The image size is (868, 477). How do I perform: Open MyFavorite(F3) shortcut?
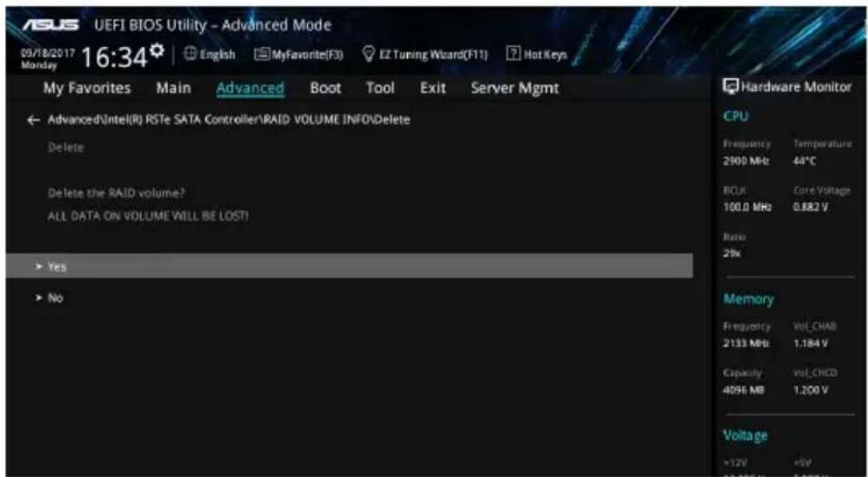tap(298, 55)
